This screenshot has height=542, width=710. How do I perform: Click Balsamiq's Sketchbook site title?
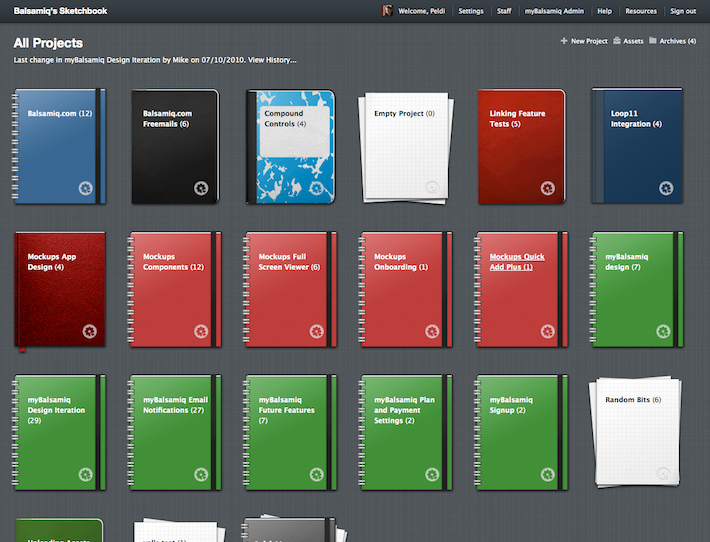[60, 11]
